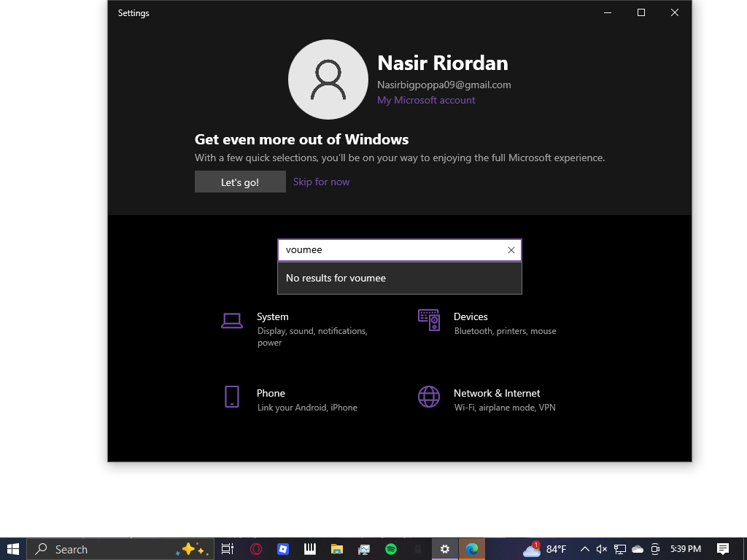
Task: Open the Devices keyboard and speaker icon
Action: (429, 320)
